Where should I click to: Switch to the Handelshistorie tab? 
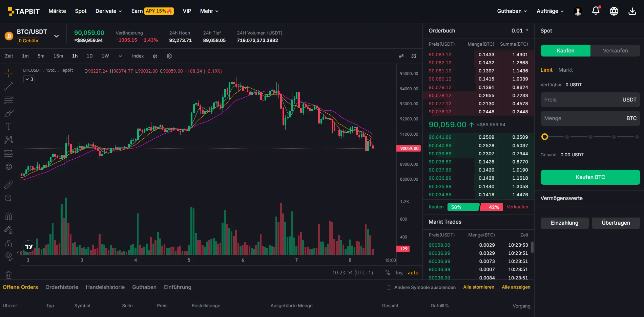pos(105,287)
